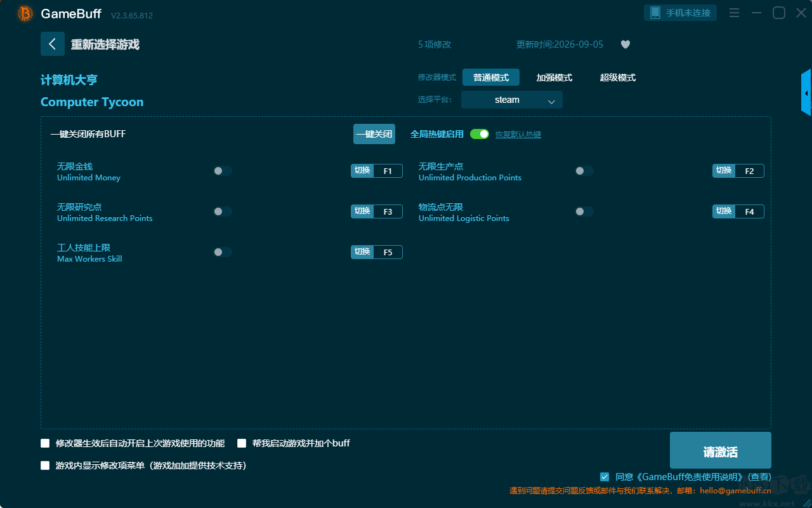
Task: Click 恢复默认热键 link
Action: [x=518, y=135]
